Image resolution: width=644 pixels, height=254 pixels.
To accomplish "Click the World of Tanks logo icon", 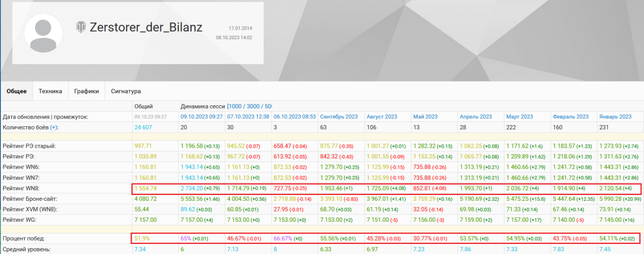I will click(x=81, y=26).
